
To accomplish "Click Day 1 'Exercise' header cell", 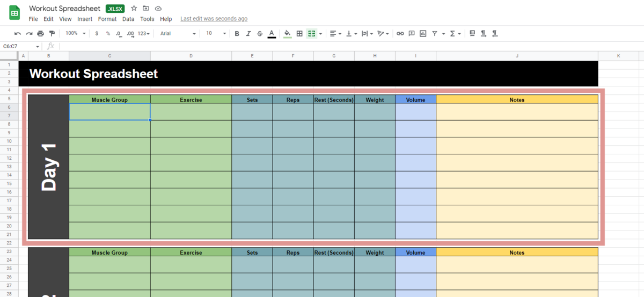I will pos(191,100).
